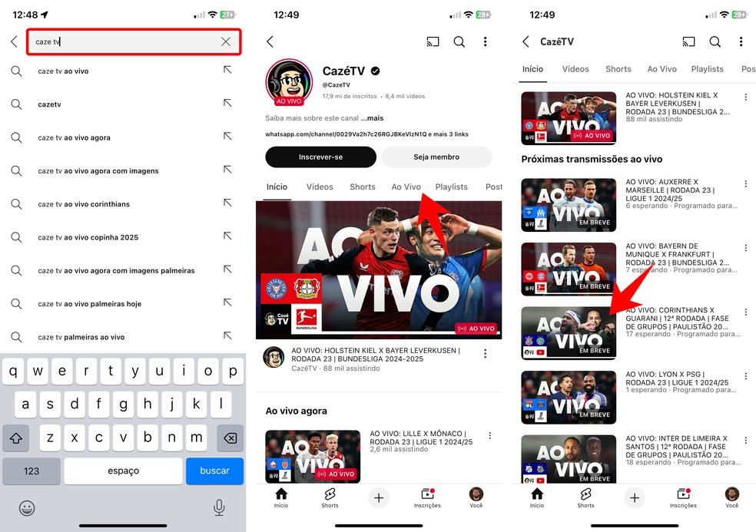Tap the Inscrever-se button
The image size is (756, 532).
coord(320,157)
